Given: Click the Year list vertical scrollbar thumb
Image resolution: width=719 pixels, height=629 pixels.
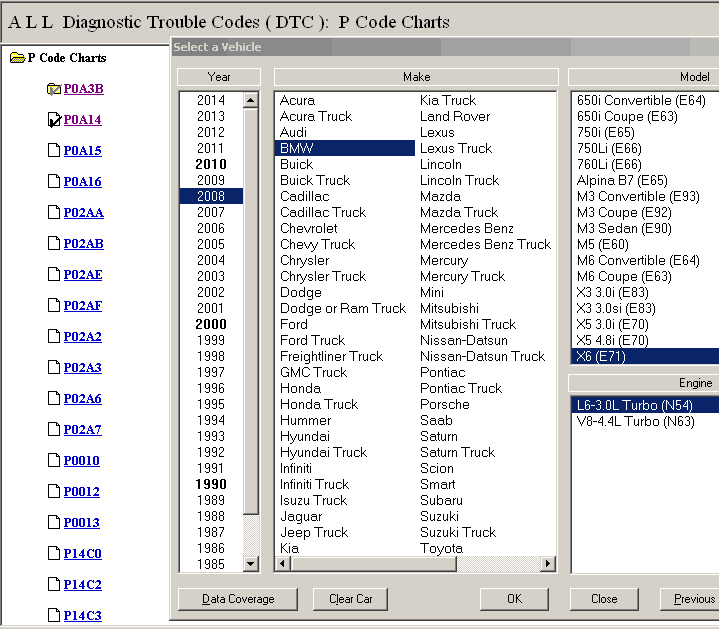Looking at the screenshot, I should point(250,311).
